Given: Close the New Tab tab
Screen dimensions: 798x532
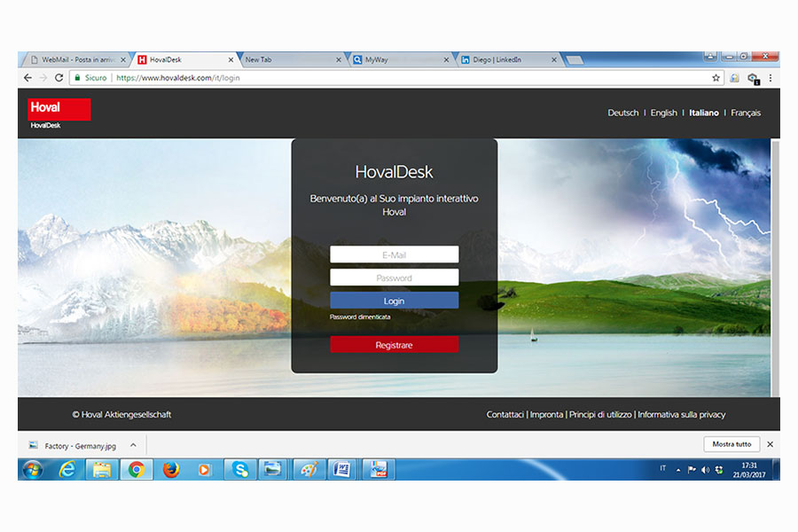Looking at the screenshot, I should click(x=339, y=59).
